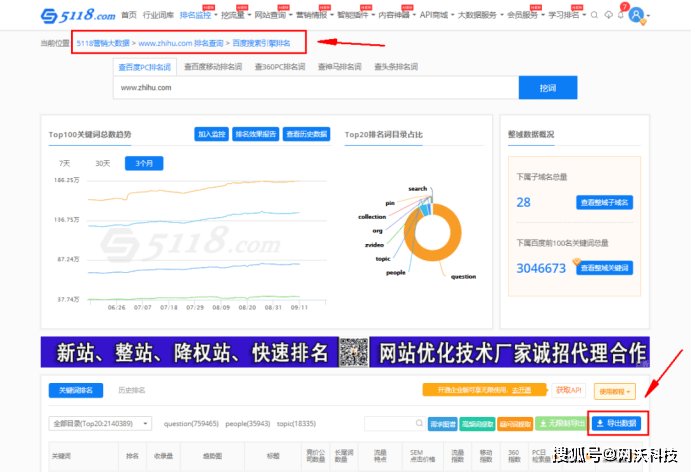Viewport: 692px width, 472px height.
Task: Expand the 网站查询 menu
Action: pyautogui.click(x=273, y=15)
